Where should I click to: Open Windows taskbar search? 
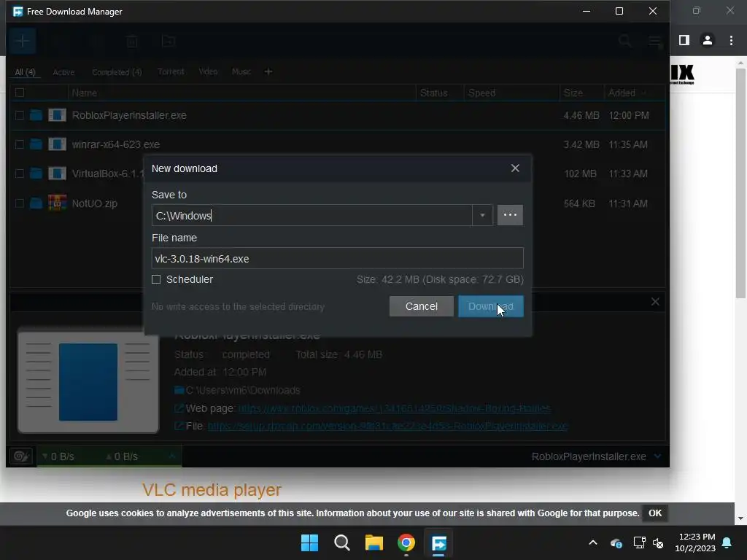point(341,542)
